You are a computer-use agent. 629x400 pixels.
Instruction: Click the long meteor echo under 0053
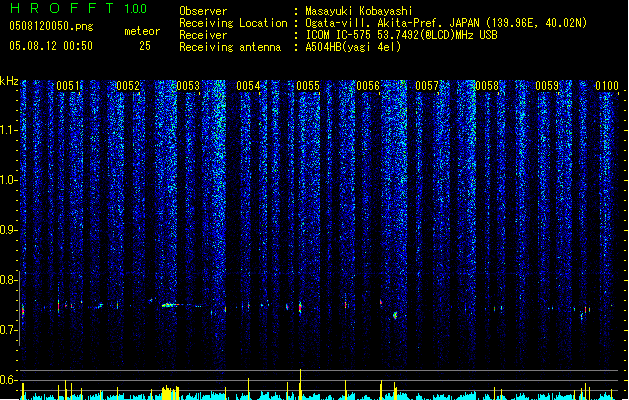(x=181, y=305)
